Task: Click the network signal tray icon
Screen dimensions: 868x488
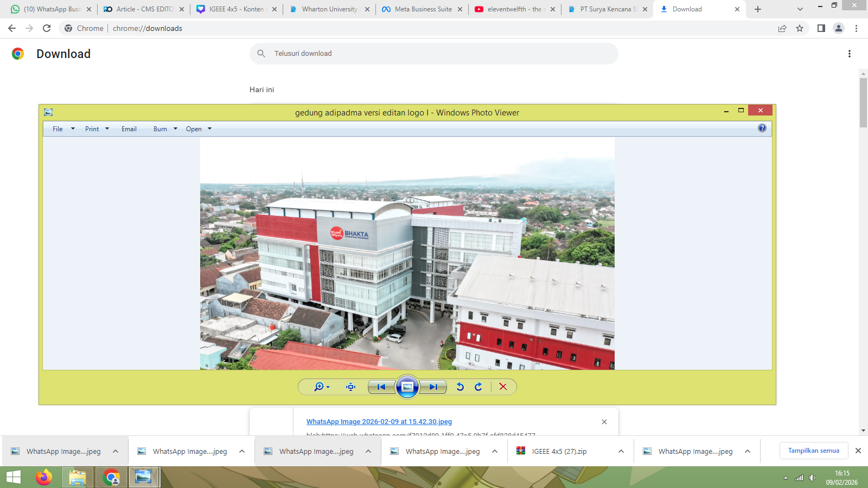Action: pyautogui.click(x=799, y=478)
